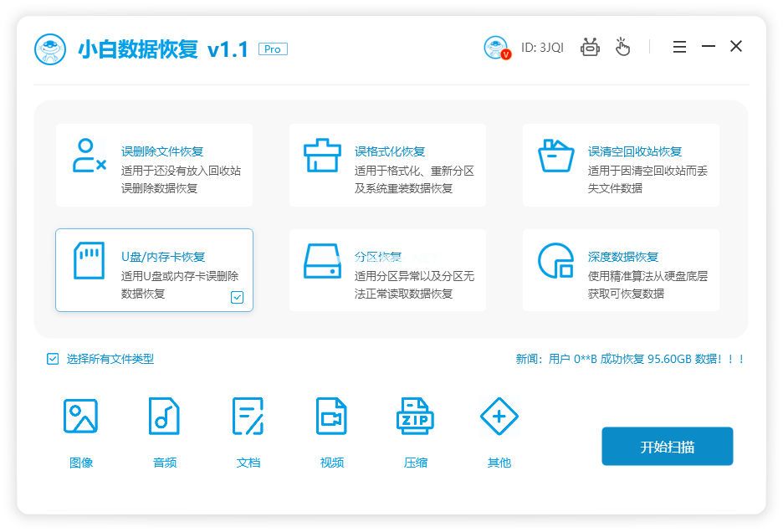The height and width of the screenshot is (532, 783).
Task: Select the 其他 other file type icon
Action: [x=499, y=416]
